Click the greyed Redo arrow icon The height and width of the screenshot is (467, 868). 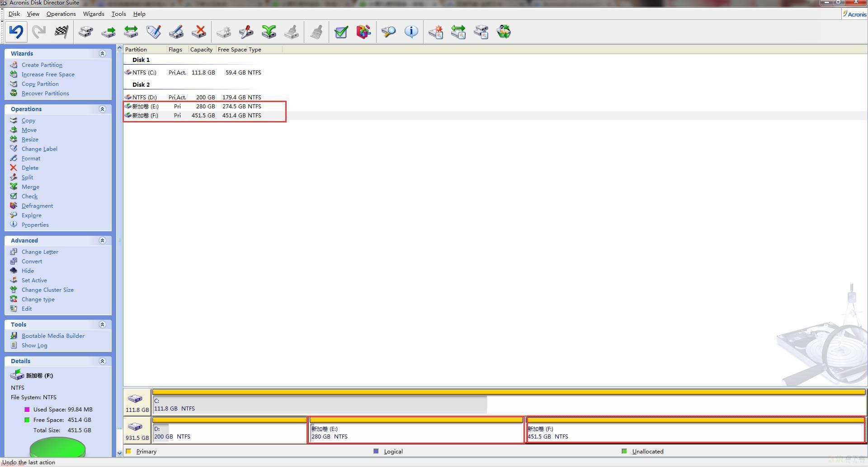click(39, 32)
